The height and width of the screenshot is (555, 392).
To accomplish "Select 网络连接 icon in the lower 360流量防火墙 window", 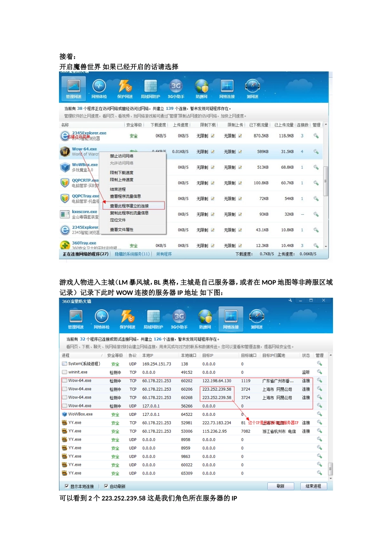I will pyautogui.click(x=231, y=319).
